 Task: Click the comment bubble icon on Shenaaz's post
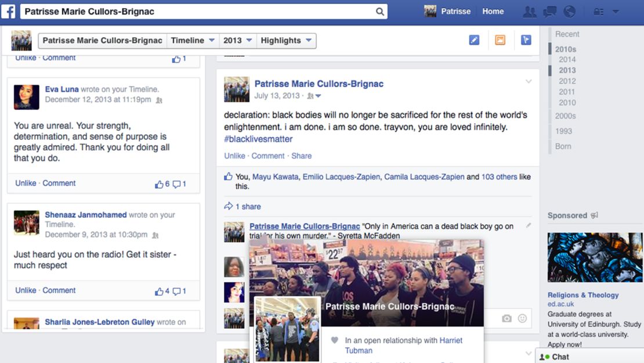pos(176,292)
